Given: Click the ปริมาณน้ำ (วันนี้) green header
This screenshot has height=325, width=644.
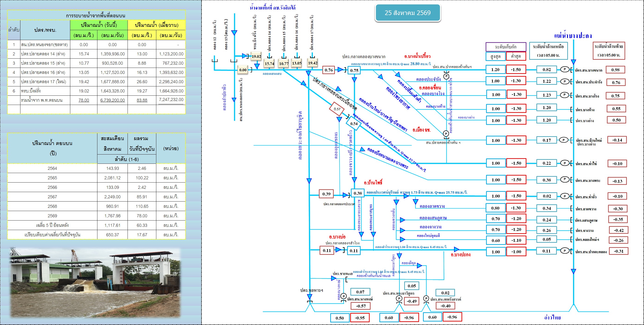Looking at the screenshot, I should point(99,25).
